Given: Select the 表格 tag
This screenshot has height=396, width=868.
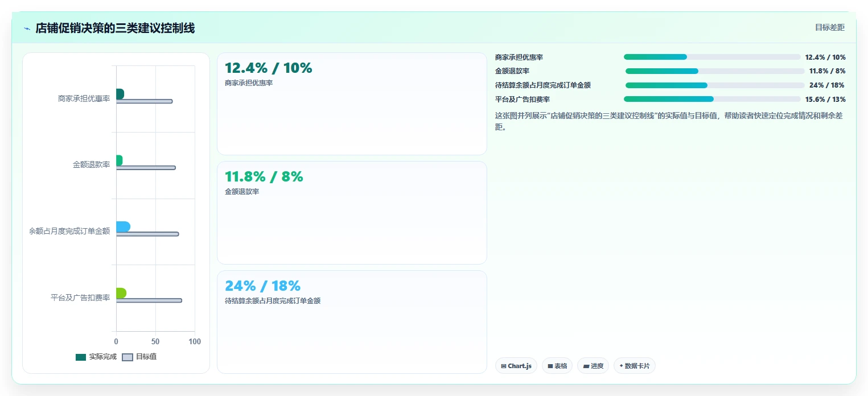Looking at the screenshot, I should point(557,366).
